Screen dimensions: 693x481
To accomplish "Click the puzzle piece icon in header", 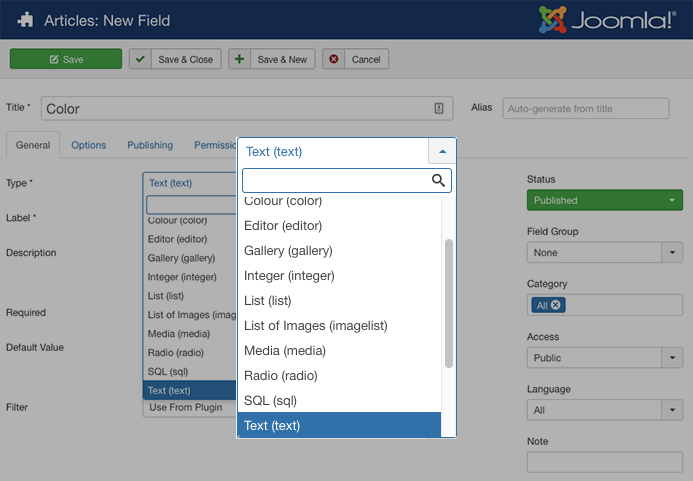I will point(26,20).
